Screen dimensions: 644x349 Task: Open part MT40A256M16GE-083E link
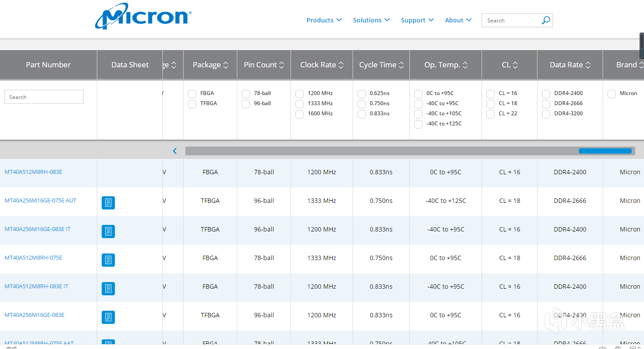click(34, 315)
